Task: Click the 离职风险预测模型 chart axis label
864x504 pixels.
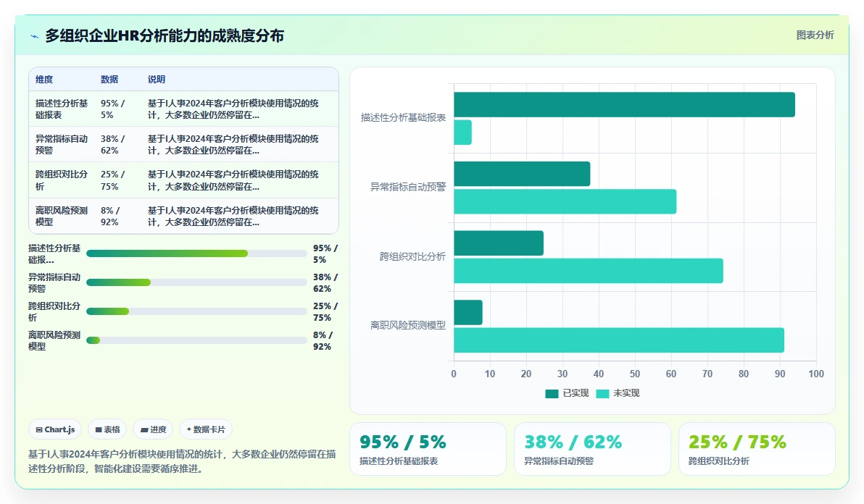Action: [x=408, y=326]
